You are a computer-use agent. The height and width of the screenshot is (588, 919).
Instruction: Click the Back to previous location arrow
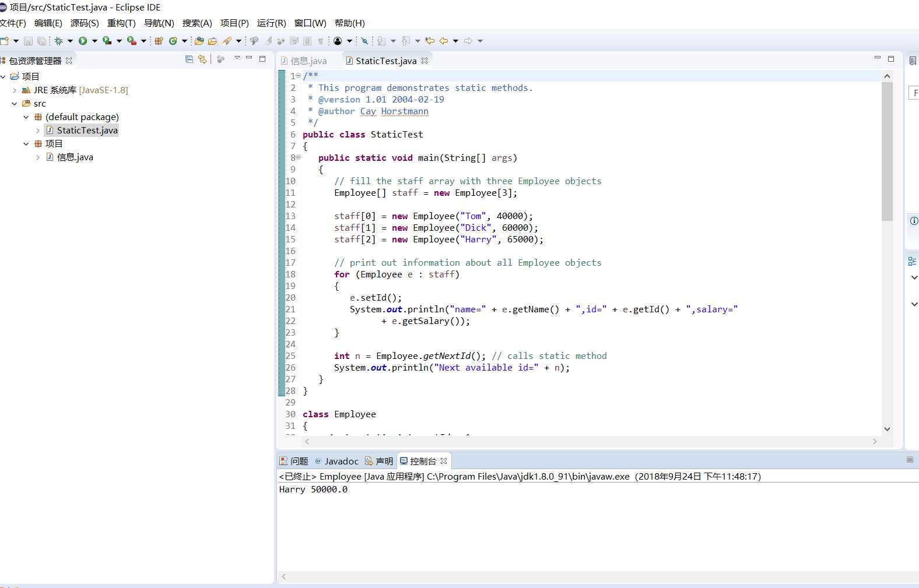444,41
